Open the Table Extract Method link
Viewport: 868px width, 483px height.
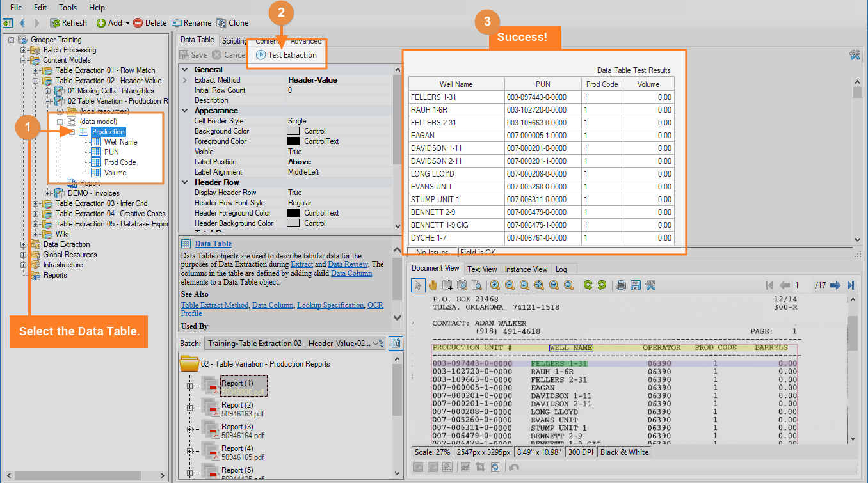tap(214, 305)
